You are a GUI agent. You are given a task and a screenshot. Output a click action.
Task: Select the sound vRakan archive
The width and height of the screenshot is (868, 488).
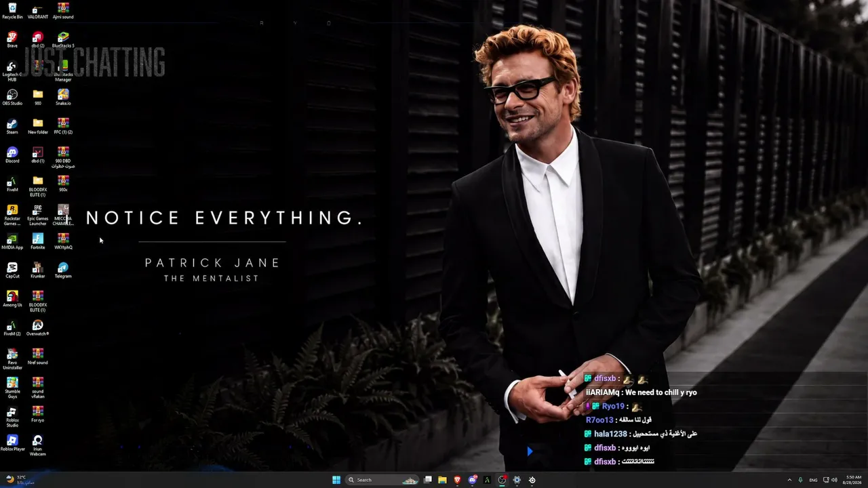coord(38,388)
